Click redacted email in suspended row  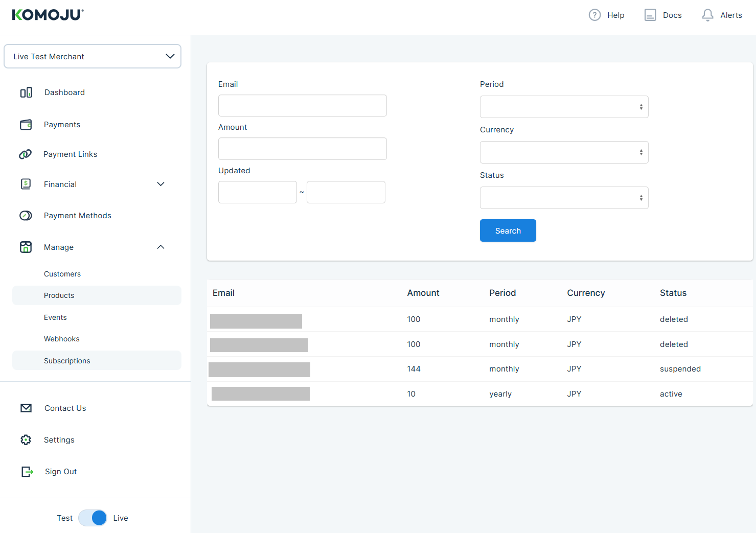[x=259, y=369]
